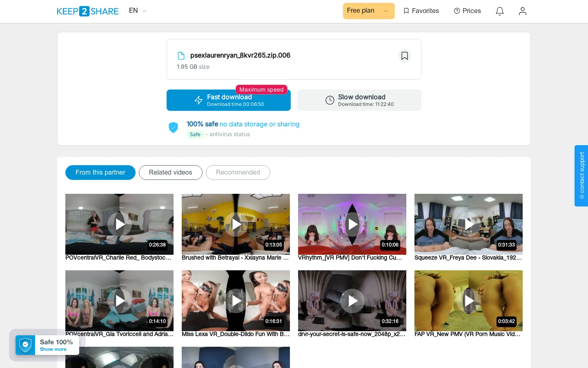Image resolution: width=588 pixels, height=368 pixels.
Task: Click the green Safe antivirus badge
Action: pos(195,135)
